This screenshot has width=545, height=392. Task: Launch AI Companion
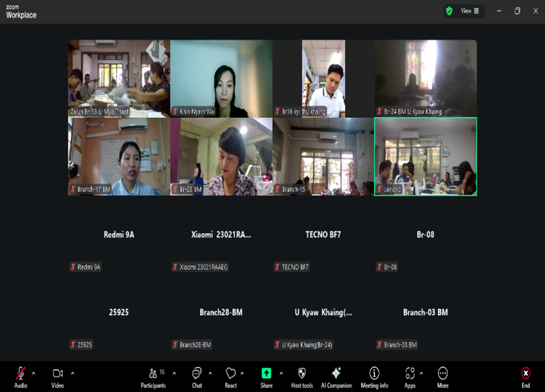(336, 375)
